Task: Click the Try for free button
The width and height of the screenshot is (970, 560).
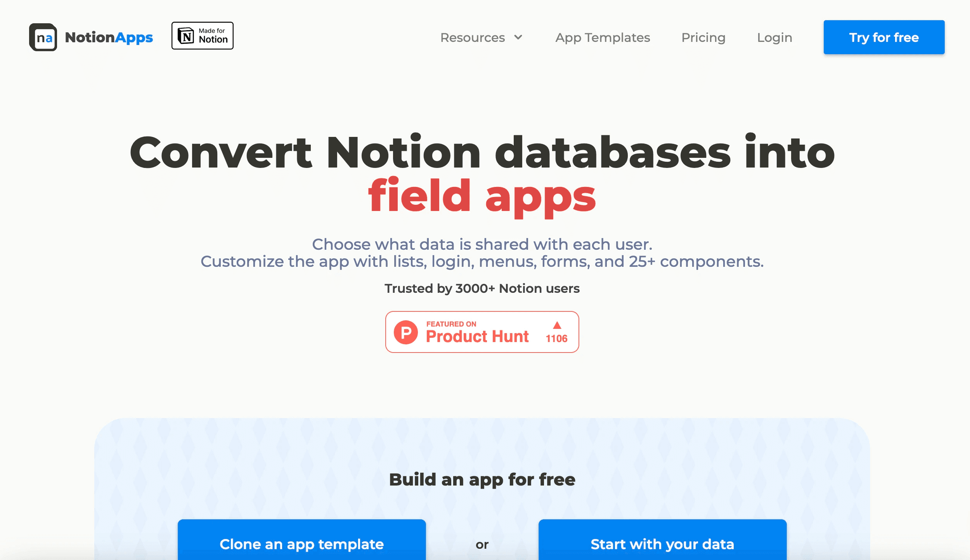Action: 883,37
